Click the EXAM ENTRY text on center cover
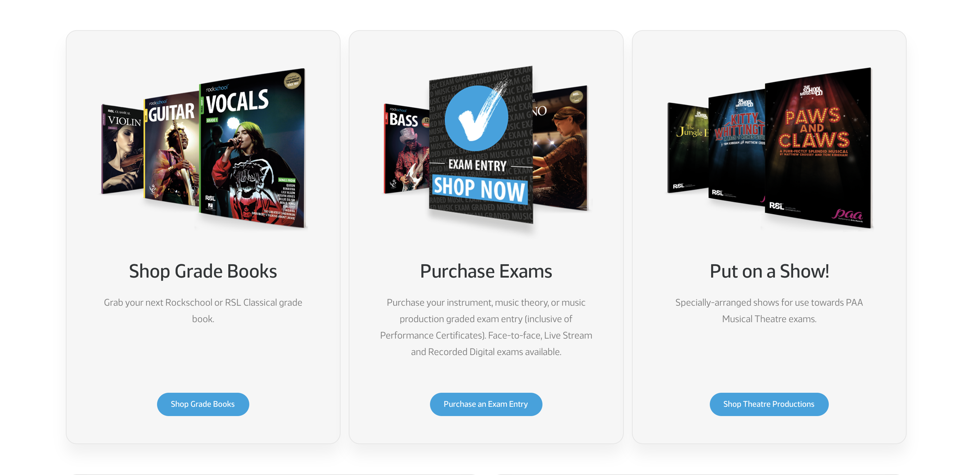Image resolution: width=980 pixels, height=475 pixels. 477,165
